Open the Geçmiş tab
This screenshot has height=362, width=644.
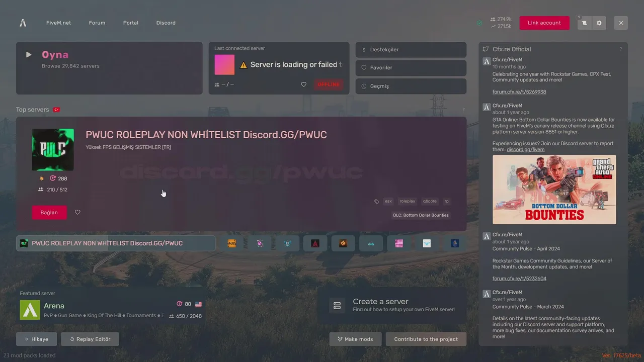(x=411, y=86)
